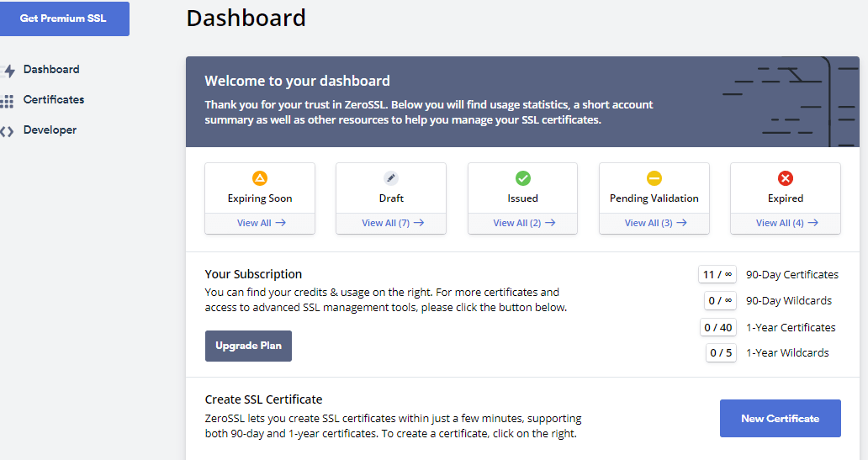
Task: Select the Issued card label
Action: [x=522, y=198]
